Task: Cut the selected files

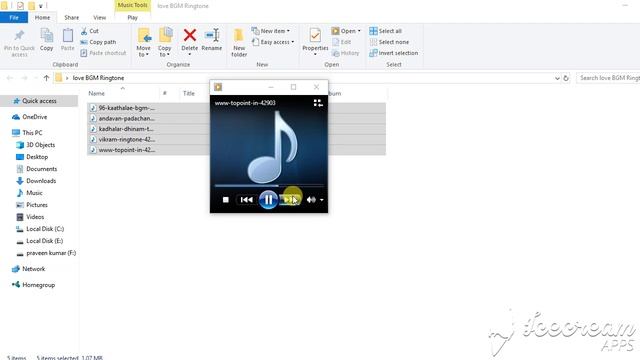Action: 90,31
